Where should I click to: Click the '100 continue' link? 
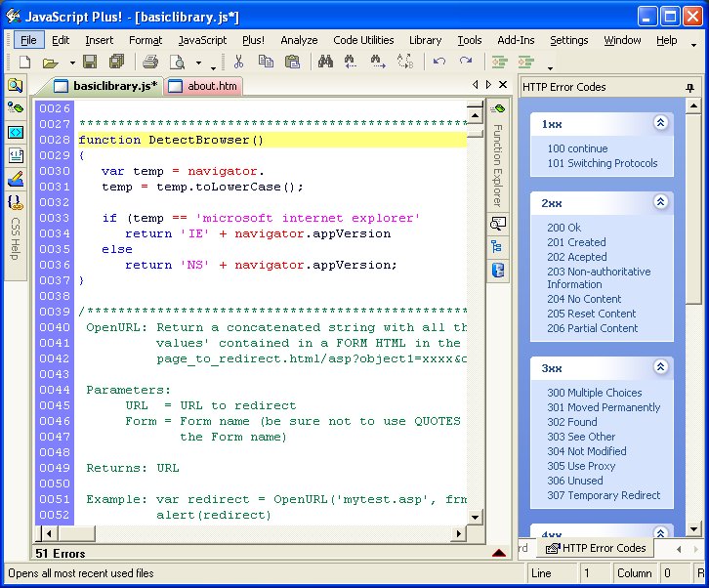click(577, 148)
